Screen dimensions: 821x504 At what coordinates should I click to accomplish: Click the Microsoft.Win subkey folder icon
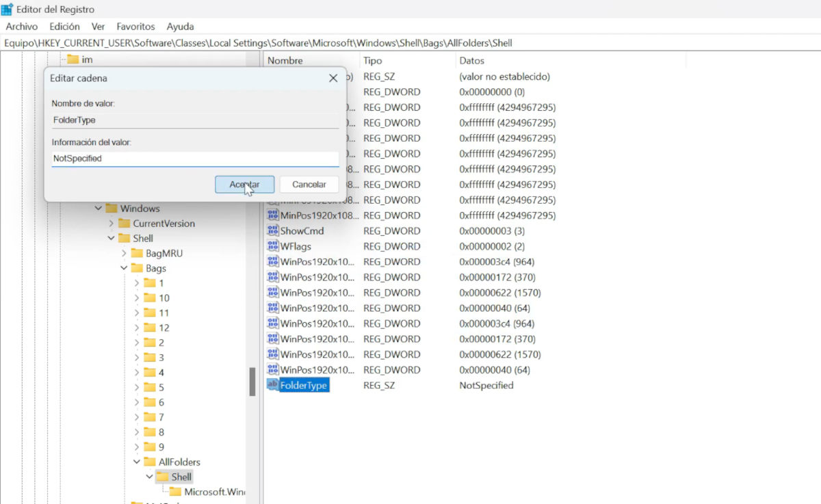click(175, 492)
